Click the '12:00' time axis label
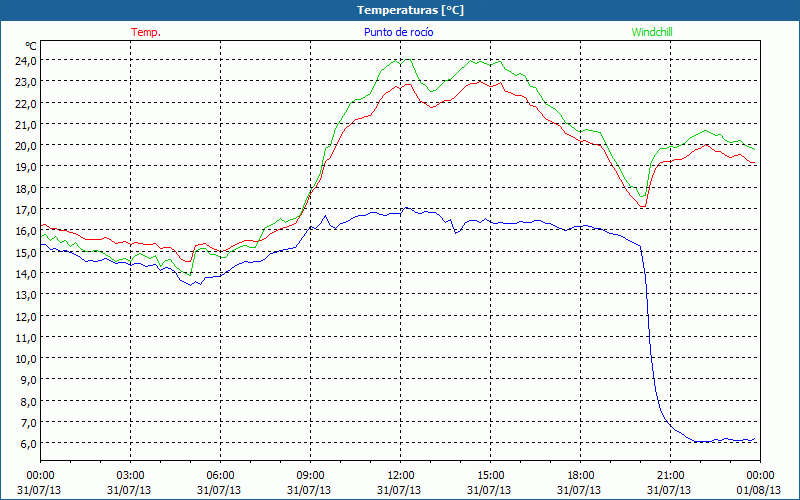The width and height of the screenshot is (800, 500). pyautogui.click(x=401, y=476)
